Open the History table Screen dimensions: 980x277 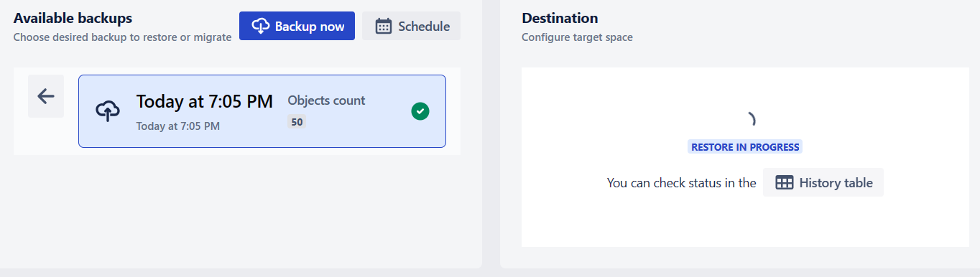pos(823,183)
